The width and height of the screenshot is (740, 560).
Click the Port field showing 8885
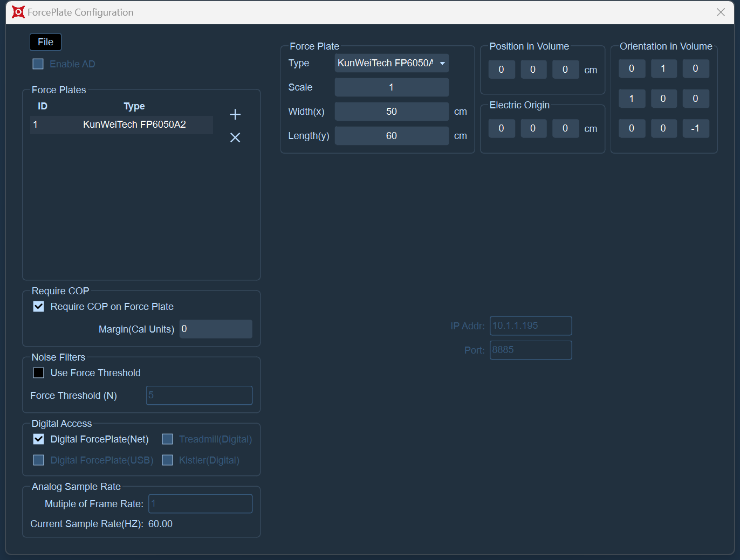point(531,350)
